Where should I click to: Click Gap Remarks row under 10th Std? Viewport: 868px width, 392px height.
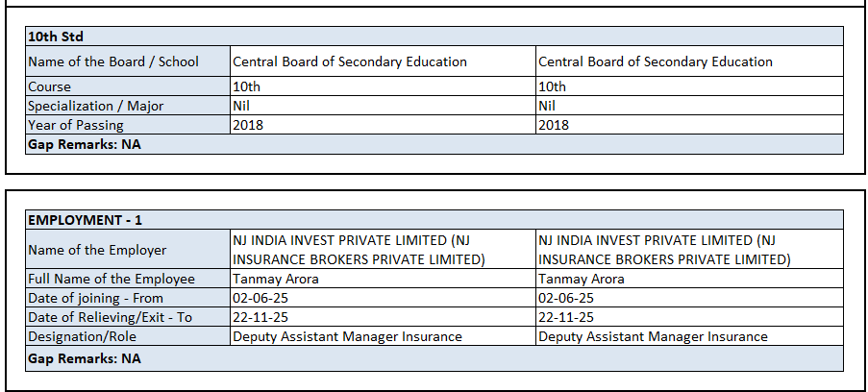[x=85, y=144]
